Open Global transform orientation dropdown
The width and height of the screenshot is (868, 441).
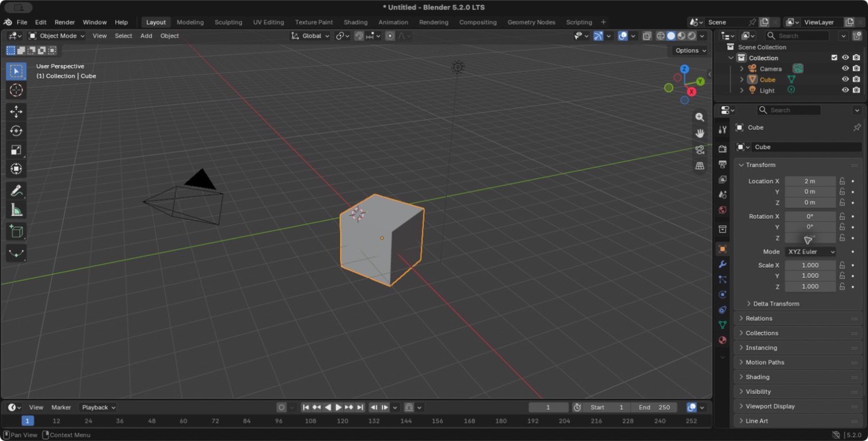tap(311, 36)
